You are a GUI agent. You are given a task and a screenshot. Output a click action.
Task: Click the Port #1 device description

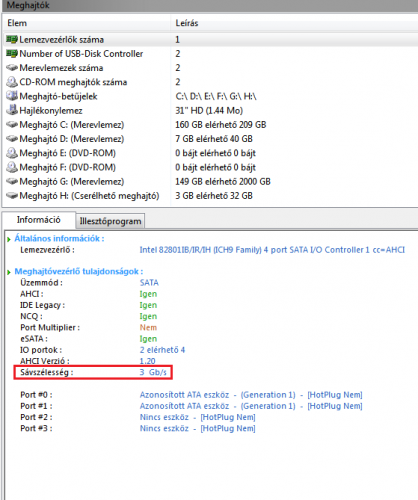[251, 406]
